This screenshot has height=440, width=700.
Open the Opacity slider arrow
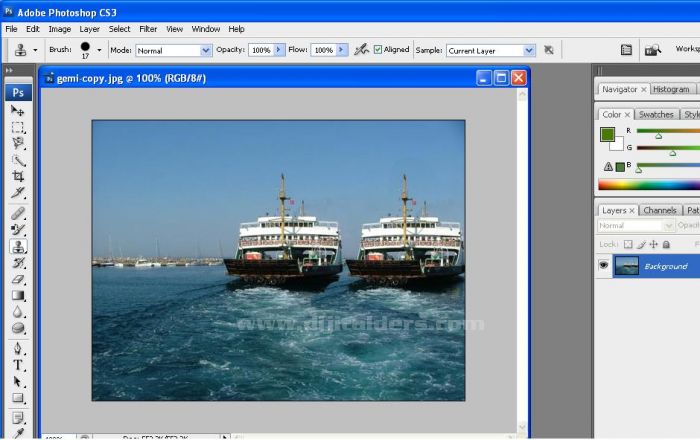[279, 50]
